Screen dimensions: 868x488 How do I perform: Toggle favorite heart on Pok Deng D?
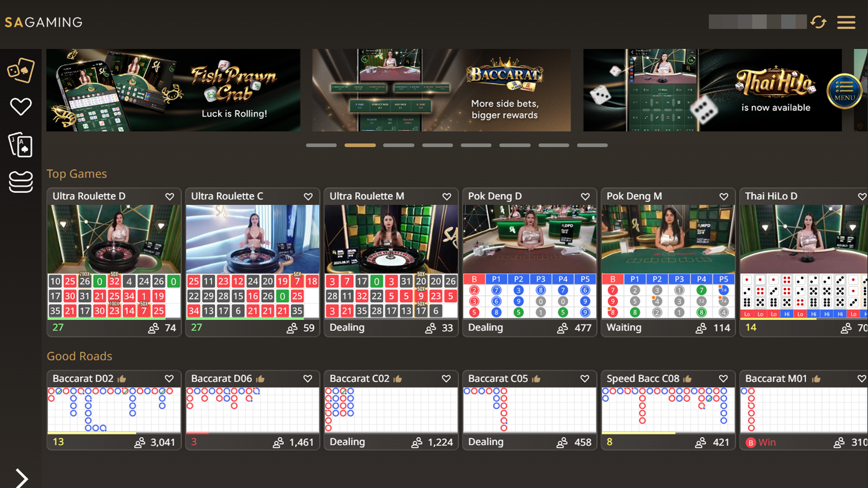[585, 197]
